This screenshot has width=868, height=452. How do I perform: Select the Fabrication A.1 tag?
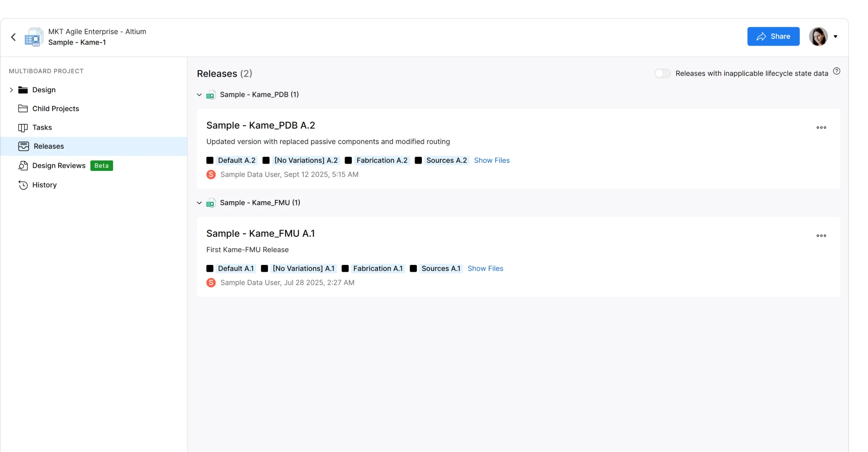(x=378, y=268)
